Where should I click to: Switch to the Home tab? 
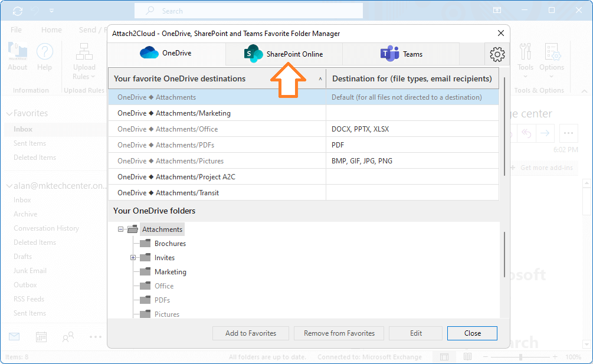(51, 29)
